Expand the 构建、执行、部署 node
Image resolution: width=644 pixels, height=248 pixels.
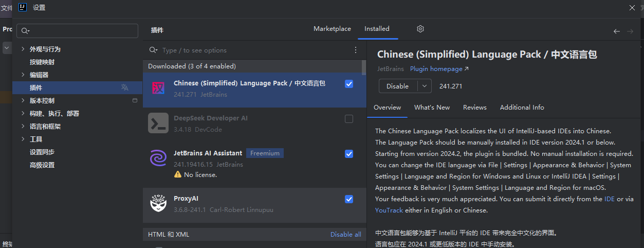[x=22, y=113]
